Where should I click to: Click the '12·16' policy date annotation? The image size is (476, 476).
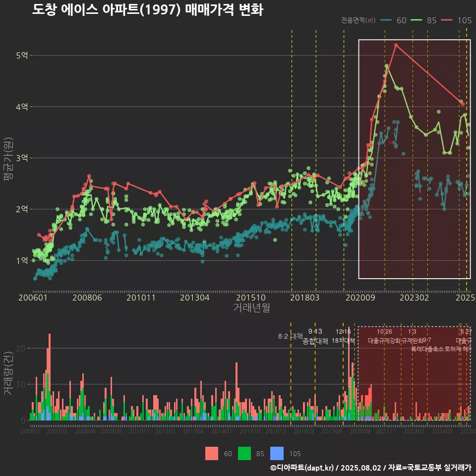pyautogui.click(x=343, y=331)
